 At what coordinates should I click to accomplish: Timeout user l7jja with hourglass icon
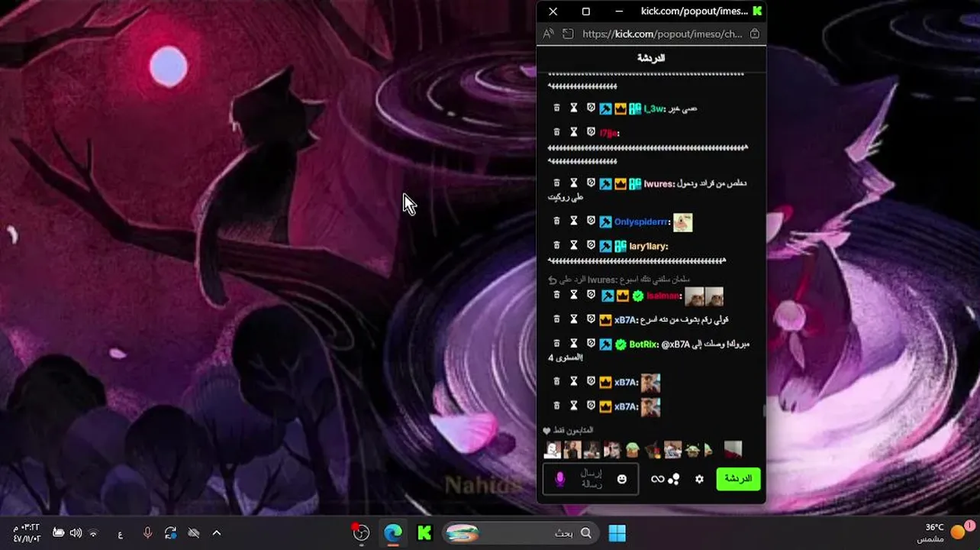574,132
